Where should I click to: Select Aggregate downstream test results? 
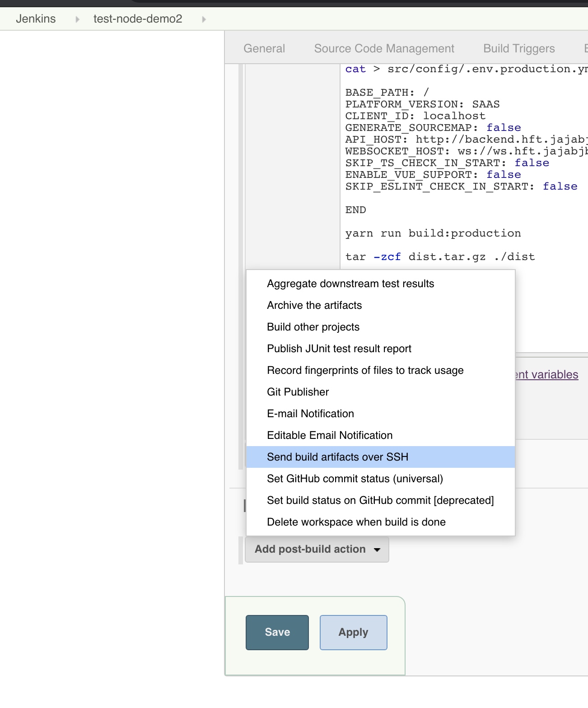pos(381,284)
